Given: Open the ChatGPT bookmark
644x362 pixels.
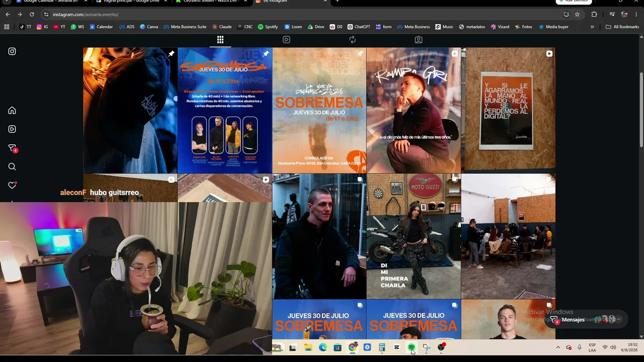Looking at the screenshot, I should 358,27.
